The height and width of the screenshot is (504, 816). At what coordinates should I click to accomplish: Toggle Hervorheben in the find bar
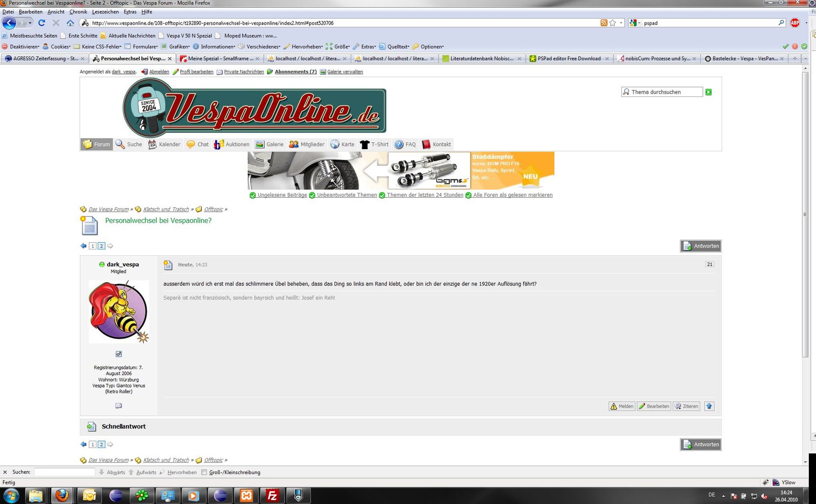pyautogui.click(x=181, y=472)
